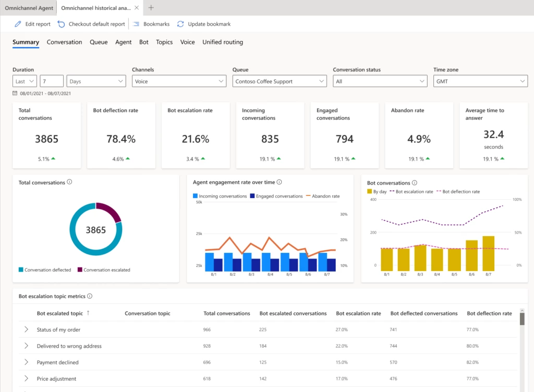The image size is (534, 392).
Task: Switch to the Voice tab
Action: click(x=187, y=42)
